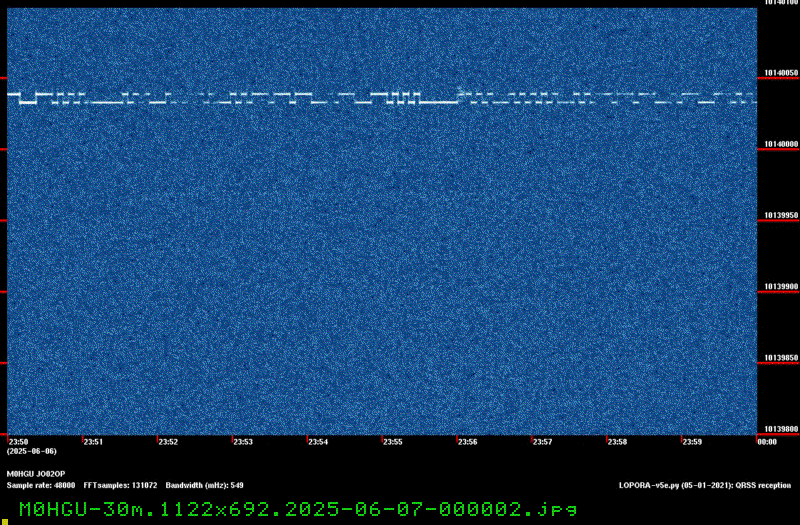Screen dimensions: 800x525
Task: Click the 00:00 time axis label
Action: (767, 442)
